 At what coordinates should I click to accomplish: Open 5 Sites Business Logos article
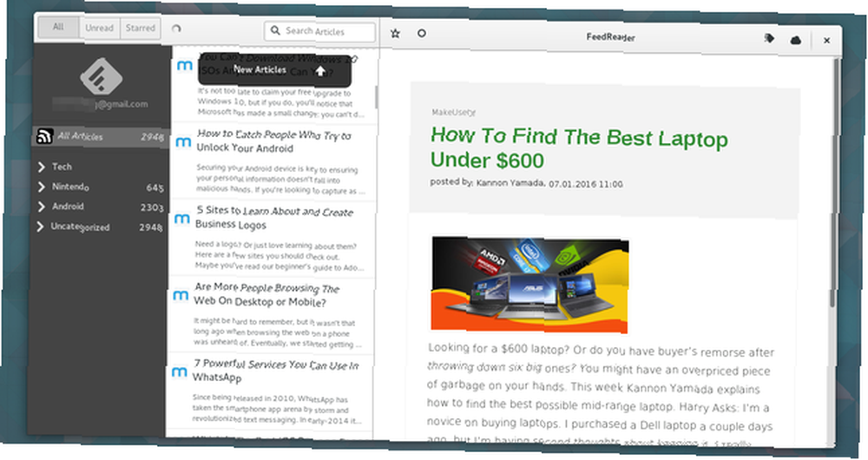[x=273, y=239]
